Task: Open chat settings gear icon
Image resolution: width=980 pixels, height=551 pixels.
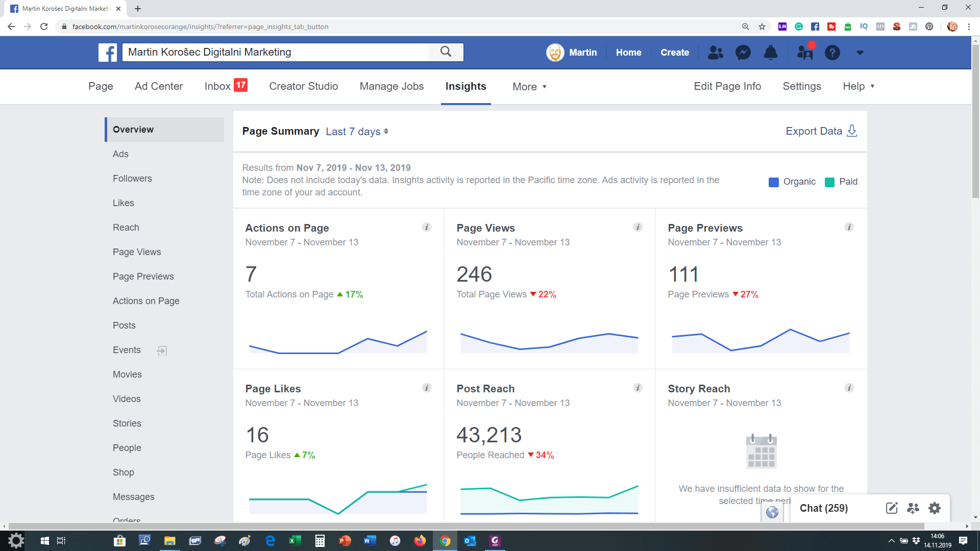Action: pos(935,508)
